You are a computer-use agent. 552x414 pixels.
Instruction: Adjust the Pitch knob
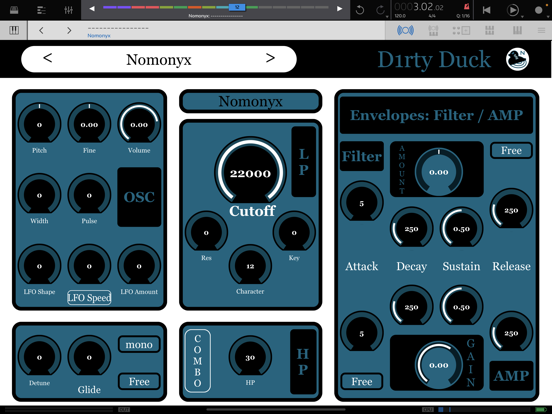[x=39, y=124]
